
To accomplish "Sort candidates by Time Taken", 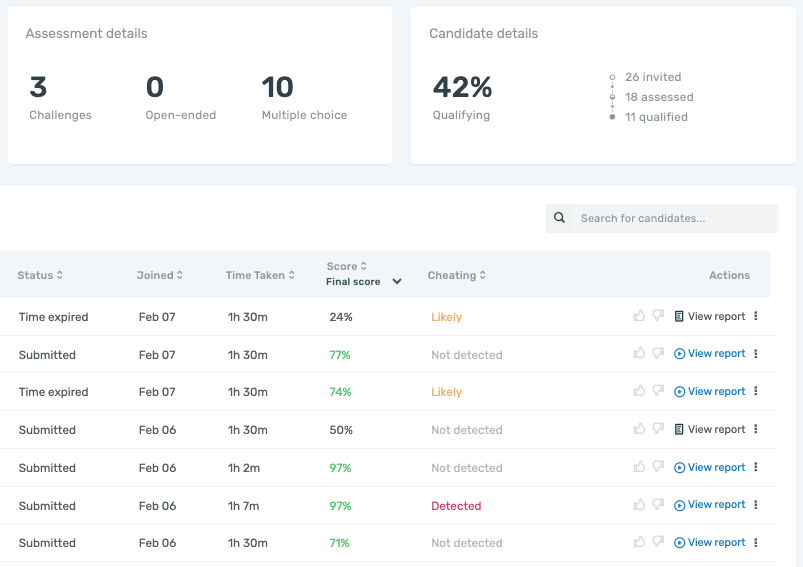I will click(x=260, y=275).
